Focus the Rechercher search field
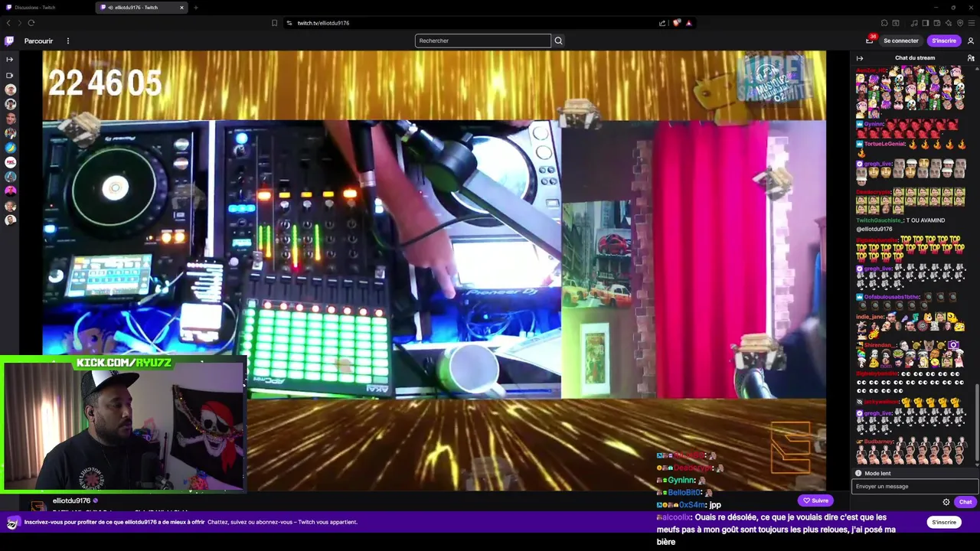Viewport: 980px width, 551px height. click(x=482, y=41)
